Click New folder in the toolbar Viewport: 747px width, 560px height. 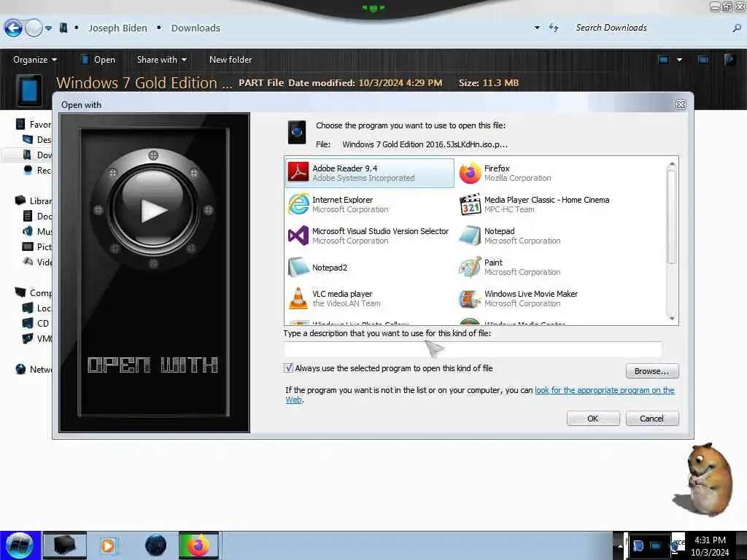pos(231,60)
